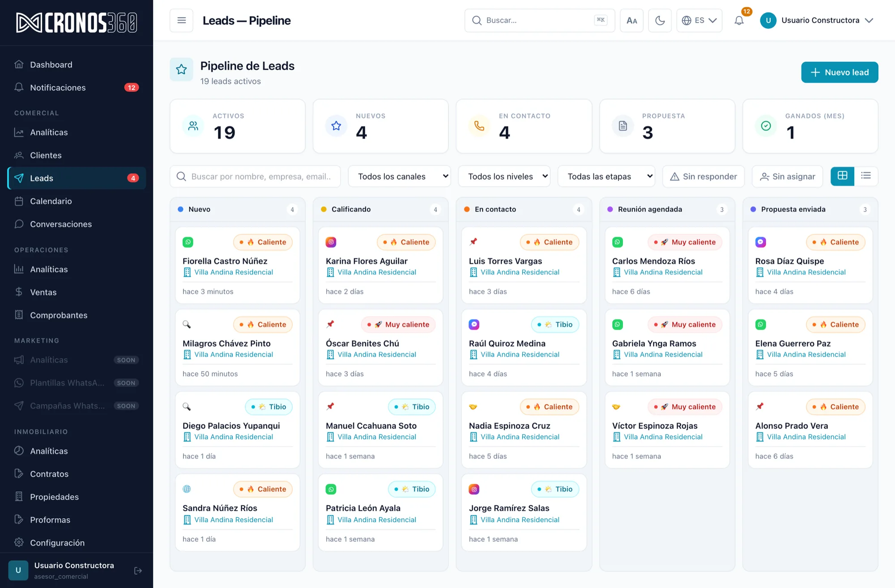Screen dimensions: 895x588
Task: Click the handshake icon on Nadia Espinoza Cruz card
Action: (x=473, y=407)
